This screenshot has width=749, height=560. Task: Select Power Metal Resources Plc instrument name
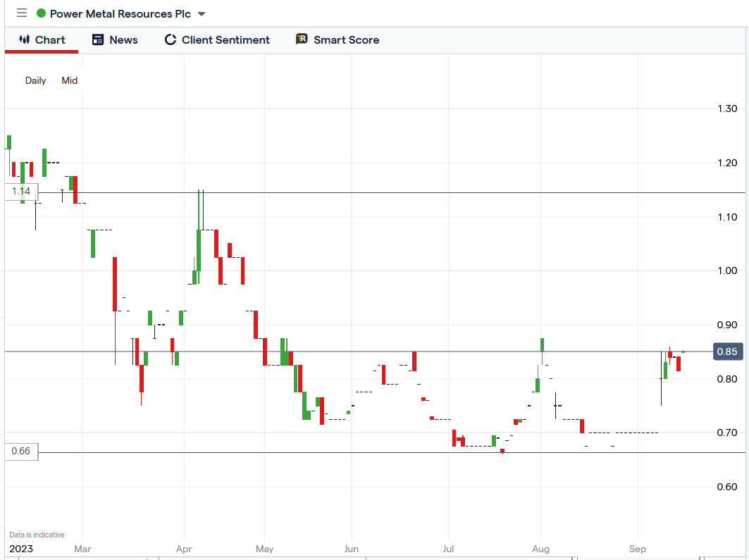120,14
